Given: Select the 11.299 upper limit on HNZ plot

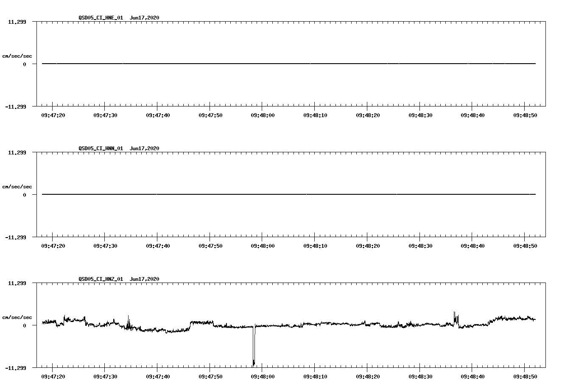Looking at the screenshot, I should (x=17, y=283).
